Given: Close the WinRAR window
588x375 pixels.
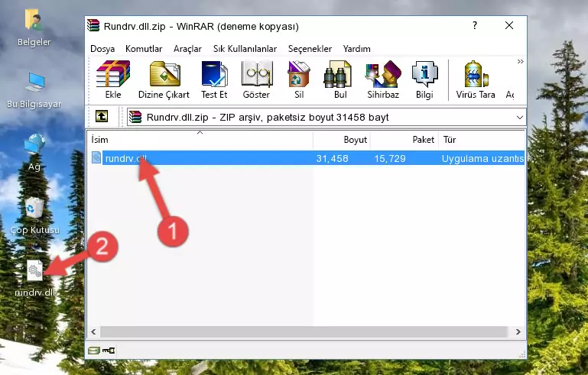Looking at the screenshot, I should (509, 25).
